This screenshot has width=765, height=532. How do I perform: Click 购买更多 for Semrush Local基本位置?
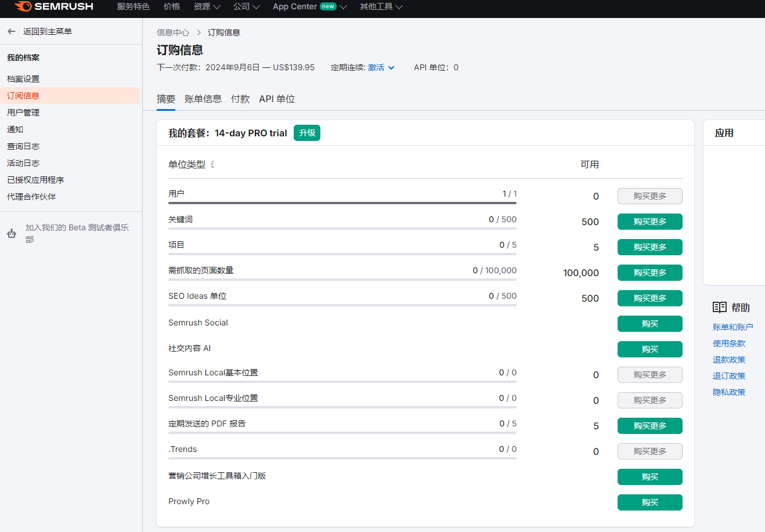(x=650, y=375)
